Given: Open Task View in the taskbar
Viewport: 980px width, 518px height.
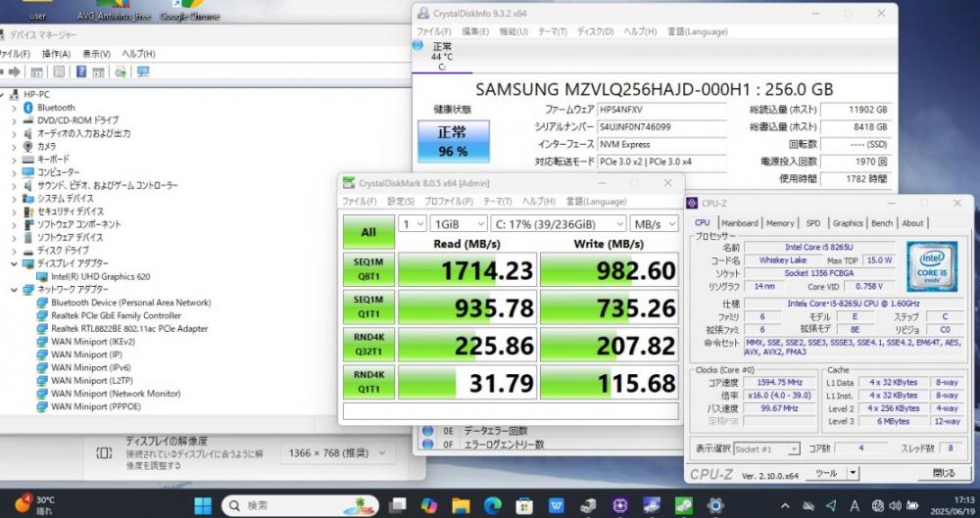Looking at the screenshot, I should click(397, 505).
